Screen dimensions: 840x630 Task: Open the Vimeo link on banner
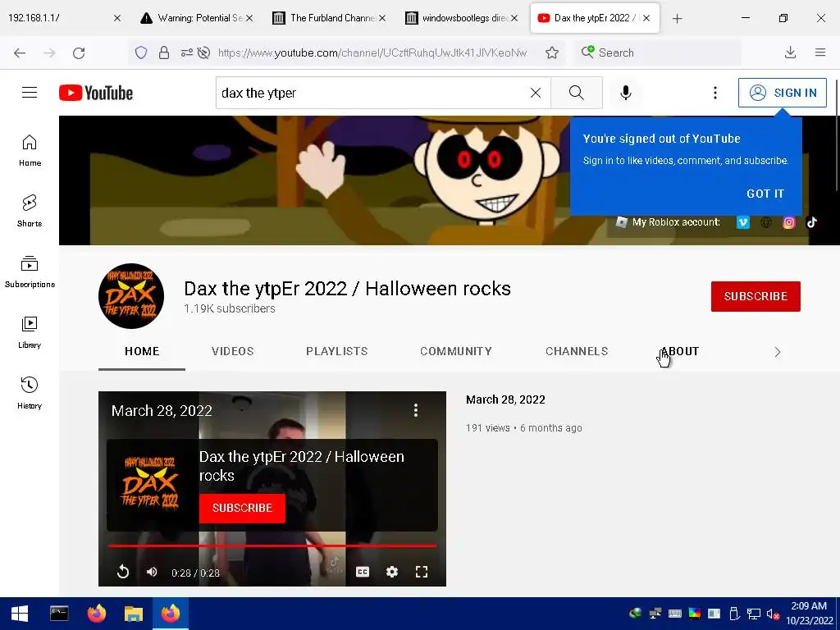[742, 221]
